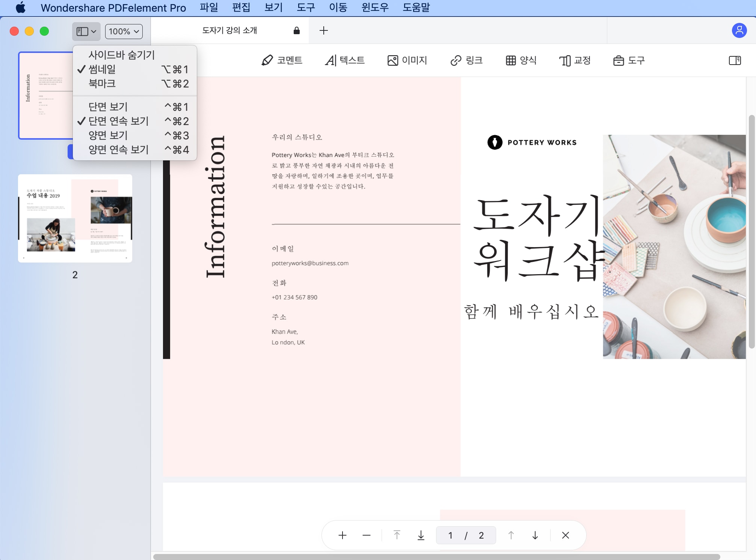Add a new tab with plus icon
This screenshot has height=560, width=756.
click(323, 30)
